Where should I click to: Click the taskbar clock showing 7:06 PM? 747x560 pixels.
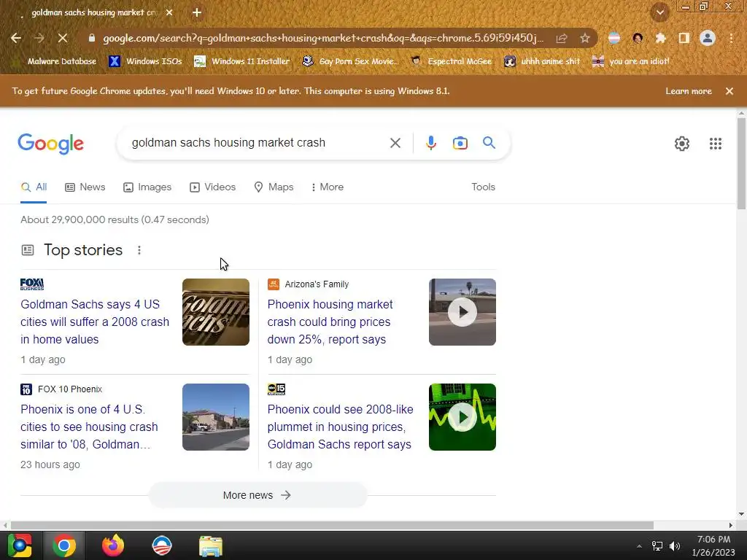[x=713, y=545]
